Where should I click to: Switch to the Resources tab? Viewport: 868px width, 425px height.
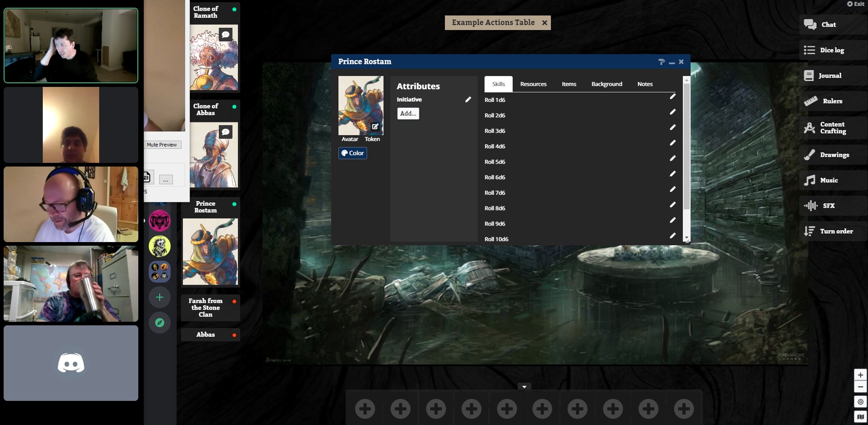click(533, 84)
